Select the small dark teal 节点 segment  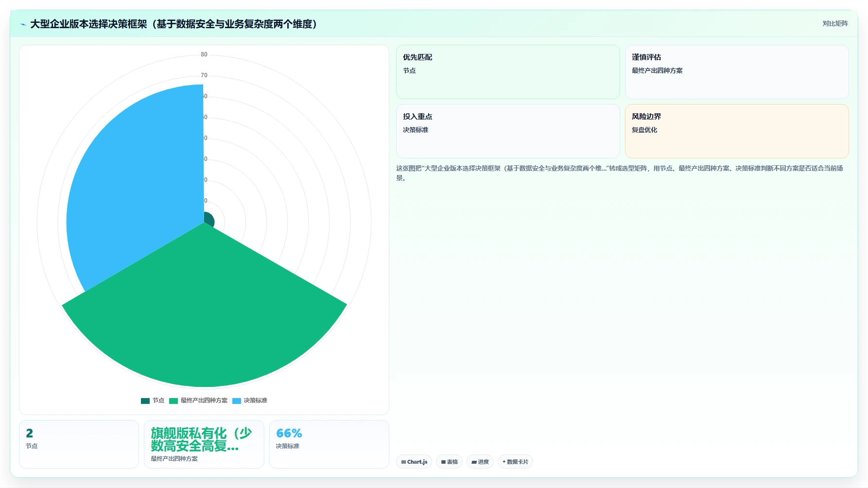tap(208, 219)
